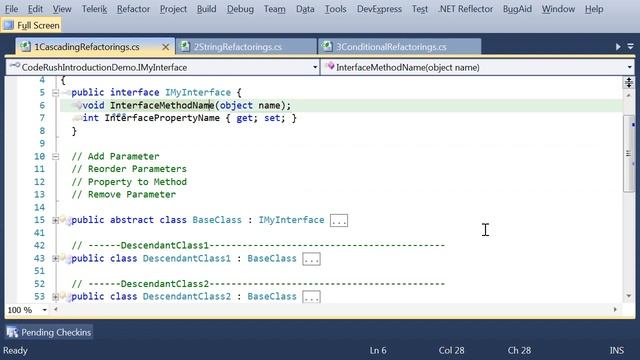The height and width of the screenshot is (360, 640).
Task: Collapse the comment block at line 10
Action: [x=56, y=157]
